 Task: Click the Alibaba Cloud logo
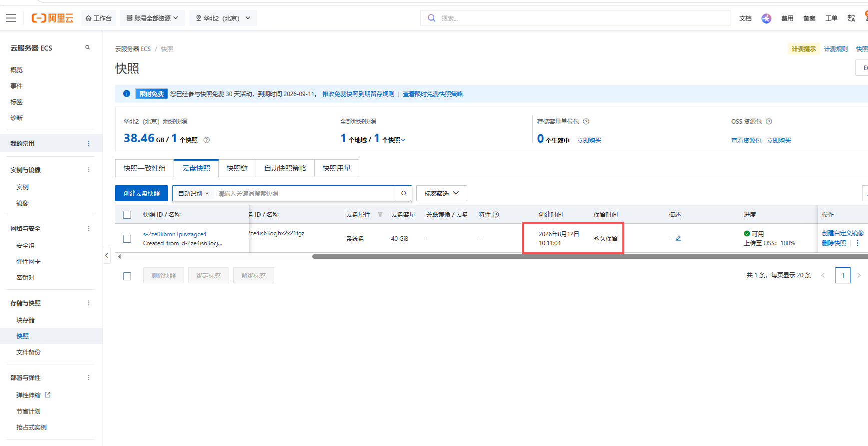point(53,18)
